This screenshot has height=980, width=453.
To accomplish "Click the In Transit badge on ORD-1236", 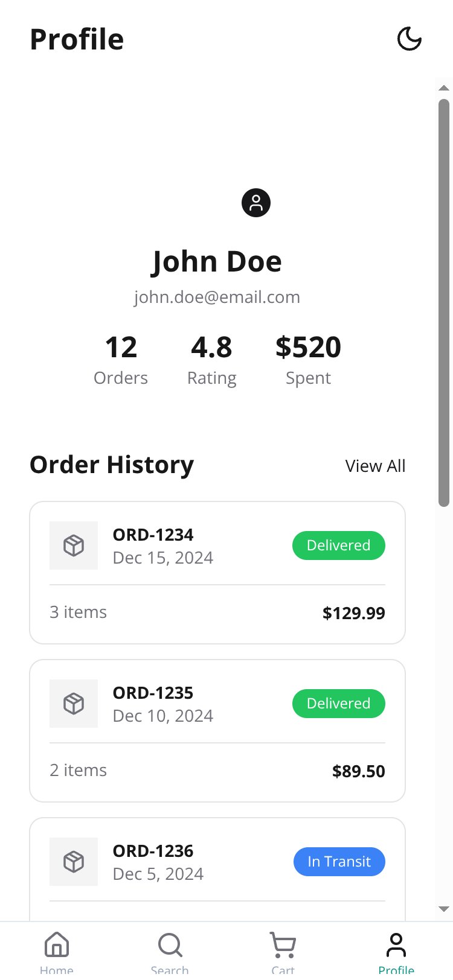I will (x=339, y=862).
